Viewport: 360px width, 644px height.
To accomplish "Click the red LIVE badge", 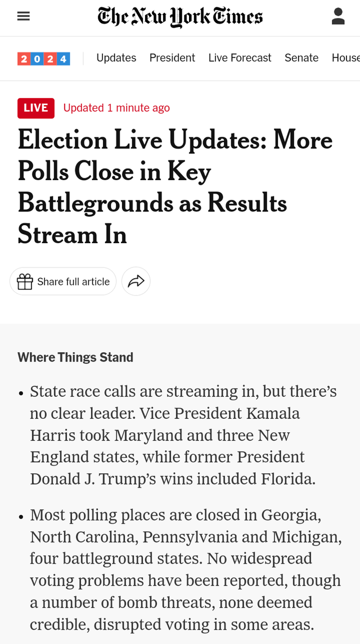I will [36, 108].
